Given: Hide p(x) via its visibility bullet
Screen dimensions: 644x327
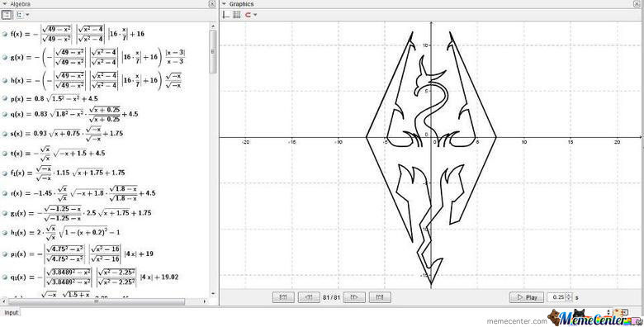Looking at the screenshot, I should click(5, 99).
